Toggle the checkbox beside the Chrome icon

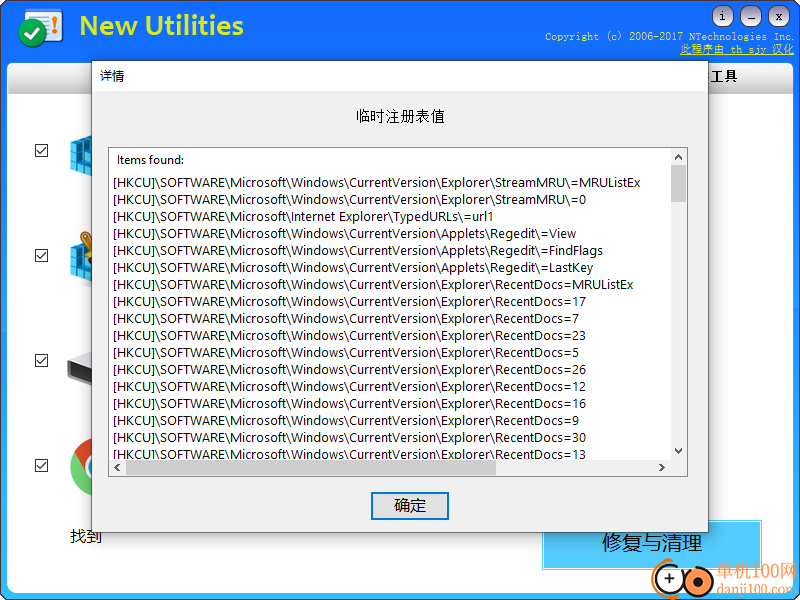pyautogui.click(x=41, y=465)
